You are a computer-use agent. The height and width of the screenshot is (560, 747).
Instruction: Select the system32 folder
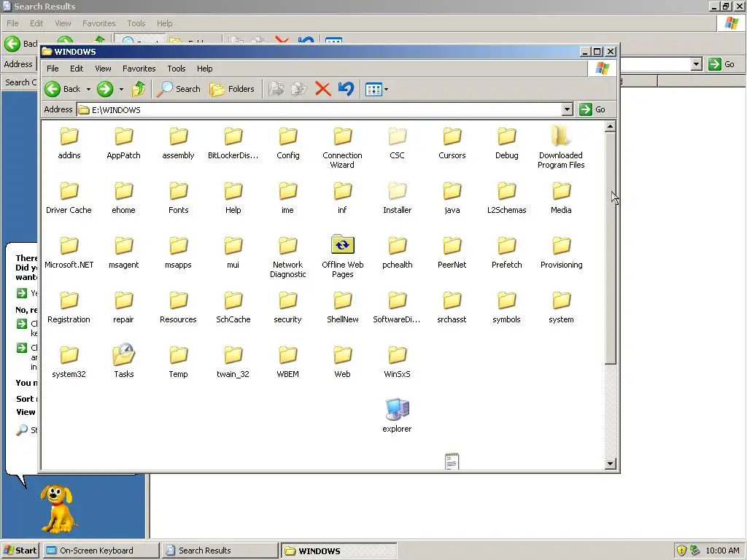point(69,362)
